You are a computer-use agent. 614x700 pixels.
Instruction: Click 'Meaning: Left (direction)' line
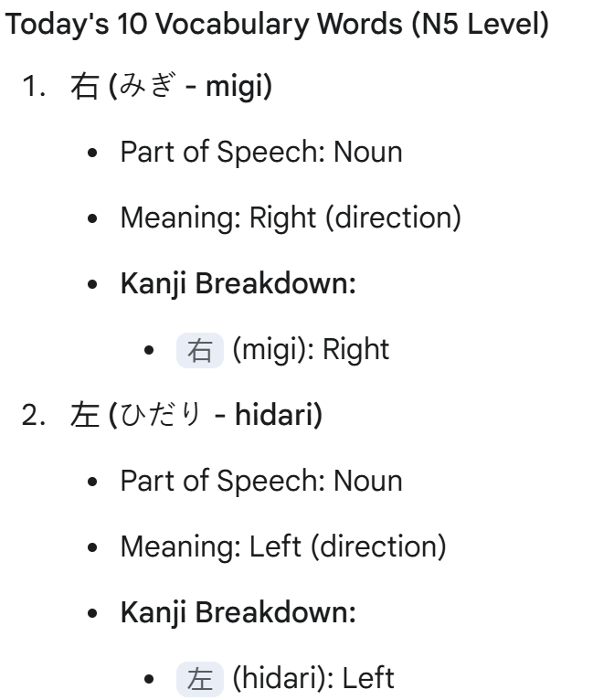[283, 546]
